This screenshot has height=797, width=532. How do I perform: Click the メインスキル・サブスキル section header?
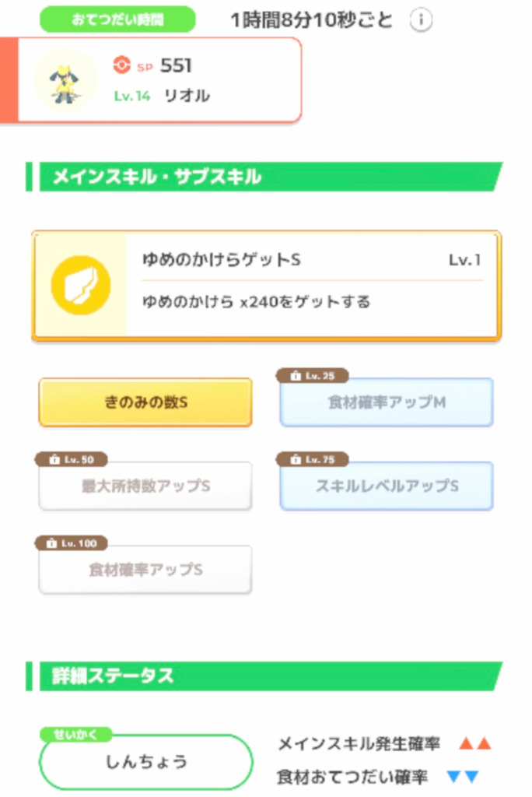pos(264,177)
